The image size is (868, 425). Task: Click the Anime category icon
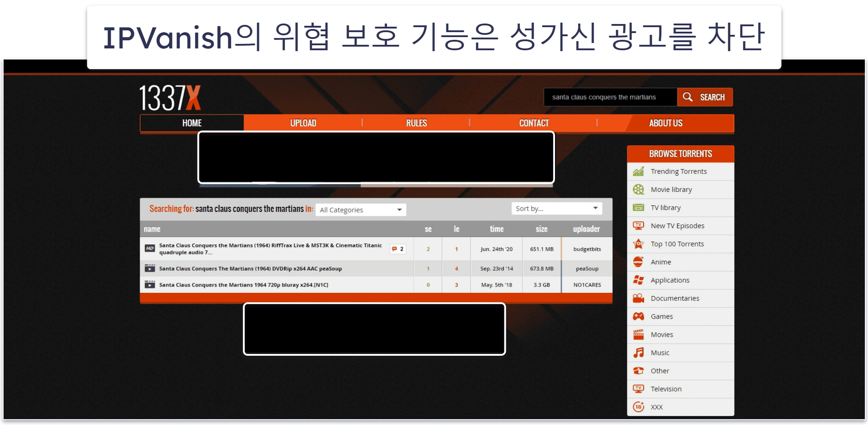pyautogui.click(x=638, y=262)
